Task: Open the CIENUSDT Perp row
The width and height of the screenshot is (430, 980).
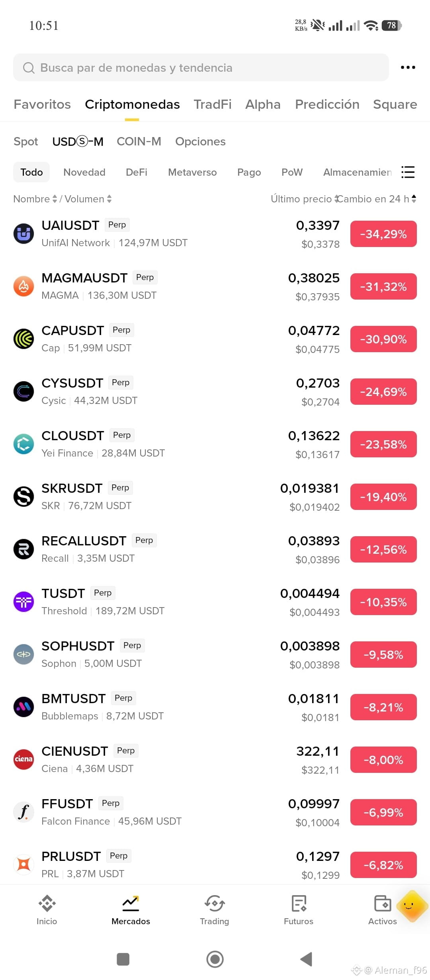Action: point(215,760)
